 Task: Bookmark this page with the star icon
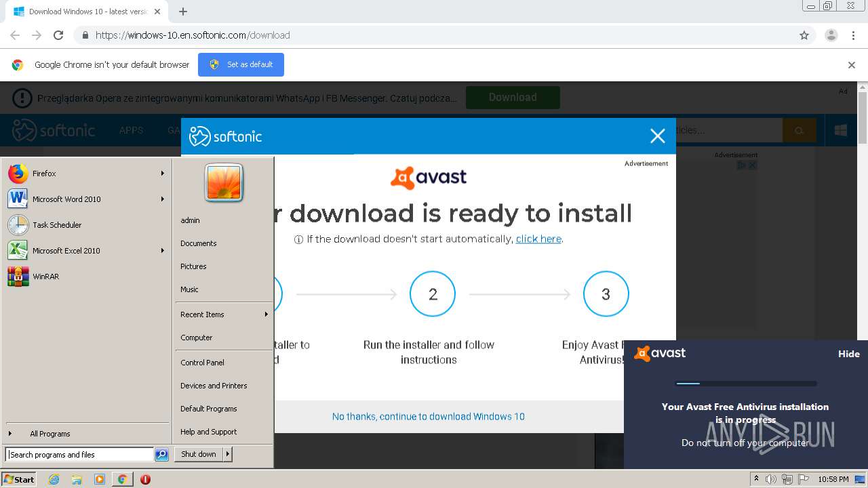(804, 35)
